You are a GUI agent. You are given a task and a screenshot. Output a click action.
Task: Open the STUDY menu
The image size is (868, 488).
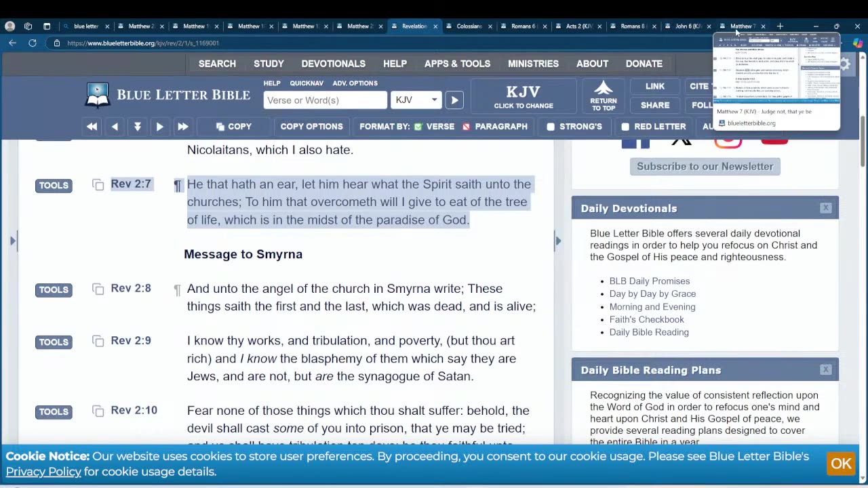click(269, 64)
